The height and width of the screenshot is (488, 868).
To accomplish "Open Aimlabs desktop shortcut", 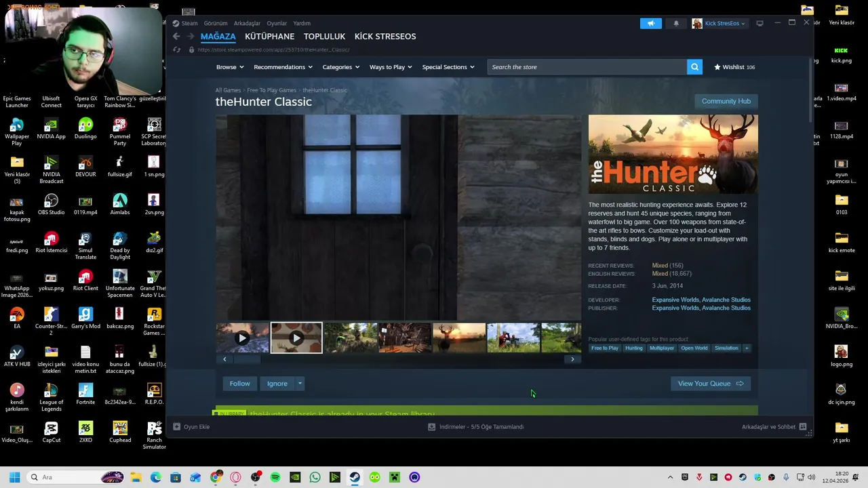I will 120,205.
